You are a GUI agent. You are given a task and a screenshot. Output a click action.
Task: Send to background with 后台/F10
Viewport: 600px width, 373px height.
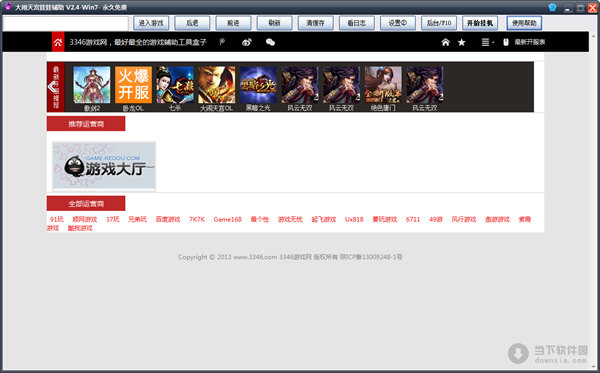[x=439, y=23]
